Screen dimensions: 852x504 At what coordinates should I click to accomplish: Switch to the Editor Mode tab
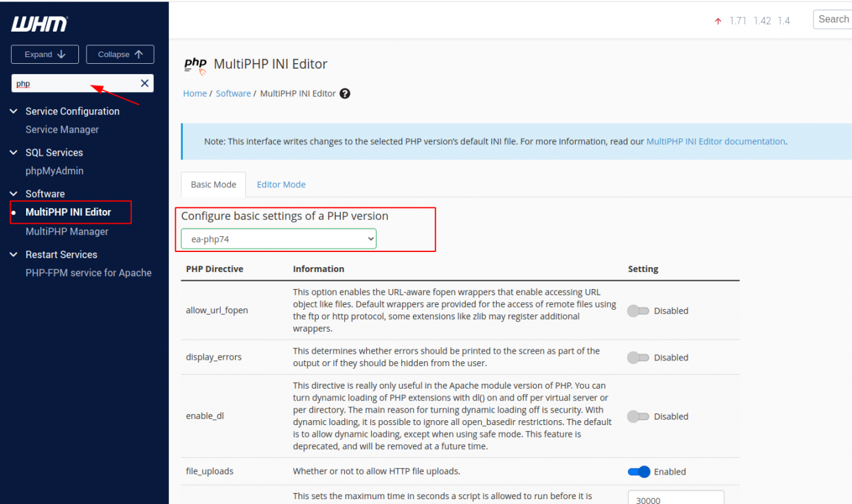(281, 184)
